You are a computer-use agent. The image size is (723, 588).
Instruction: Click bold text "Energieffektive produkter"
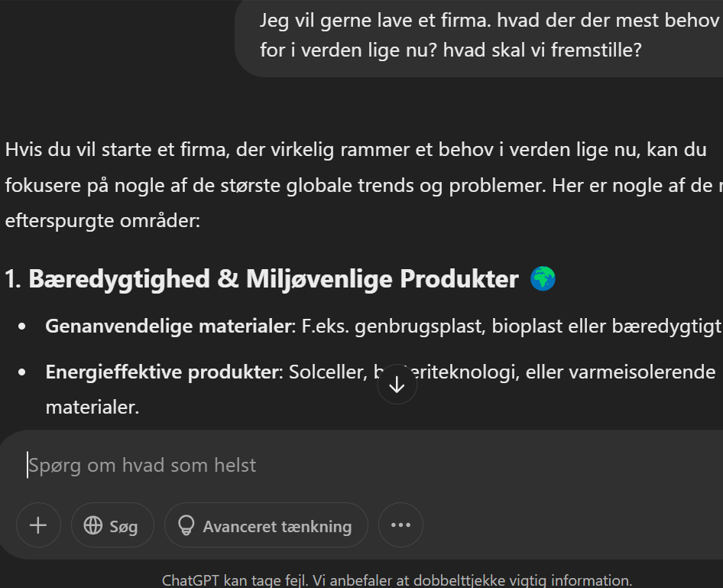click(x=161, y=372)
